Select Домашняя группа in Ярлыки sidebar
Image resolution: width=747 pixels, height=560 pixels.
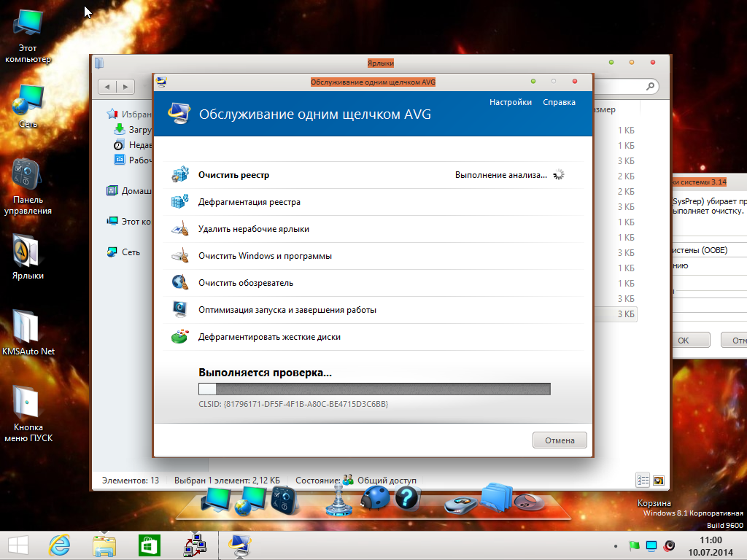tap(128, 190)
